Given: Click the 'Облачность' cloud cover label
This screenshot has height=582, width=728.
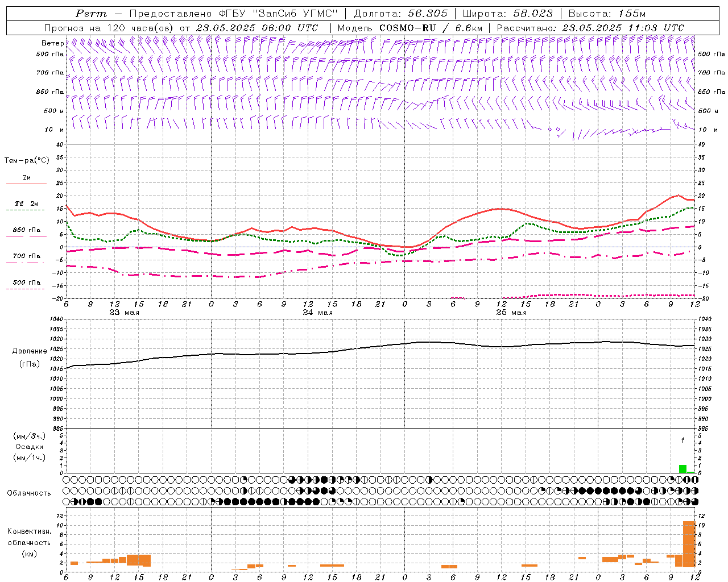Looking at the screenshot, I should (29, 493).
